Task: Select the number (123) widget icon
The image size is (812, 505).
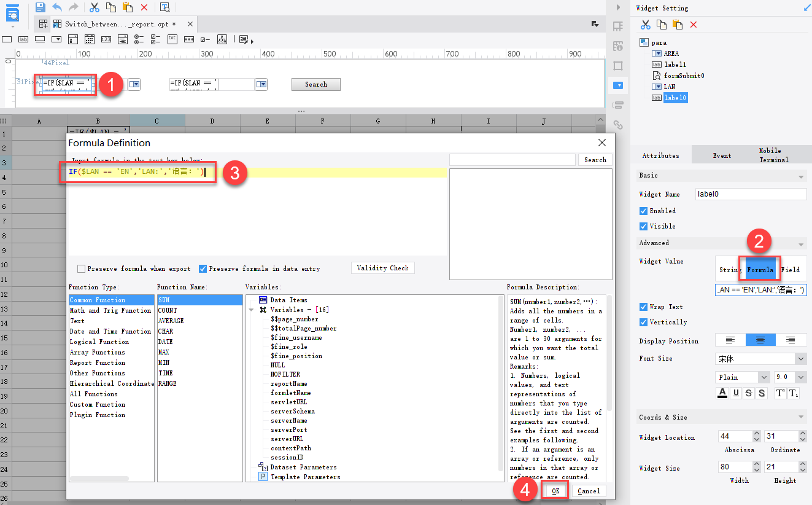Action: [106, 39]
